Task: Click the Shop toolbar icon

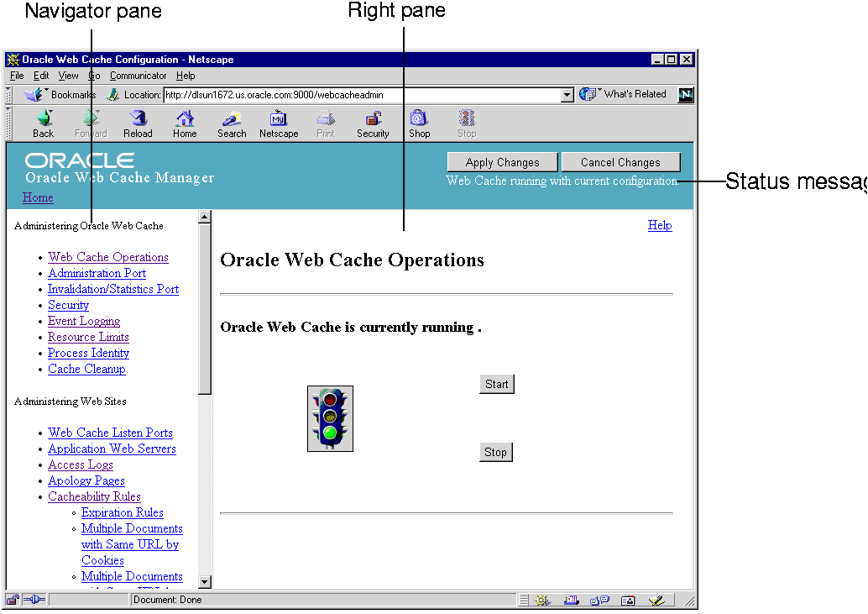Action: [419, 118]
